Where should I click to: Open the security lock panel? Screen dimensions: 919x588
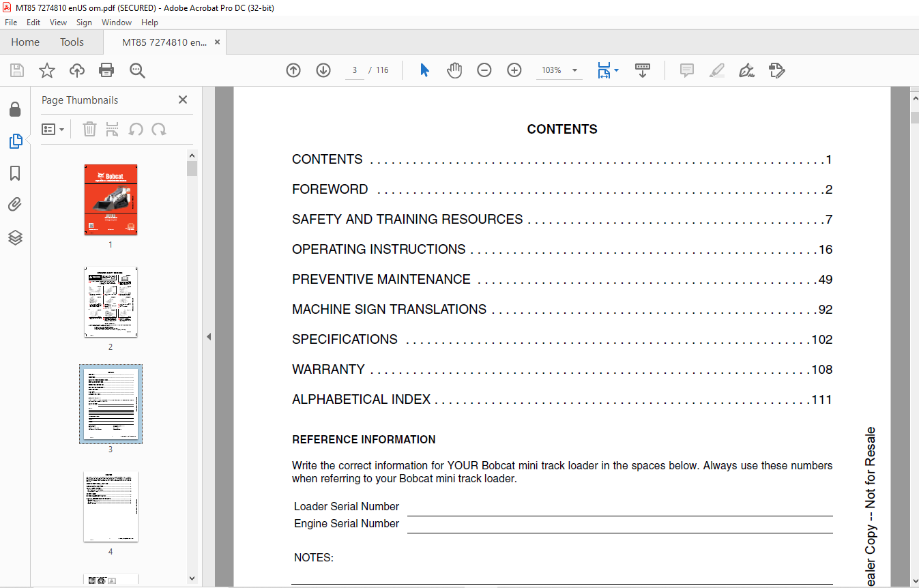tap(15, 109)
